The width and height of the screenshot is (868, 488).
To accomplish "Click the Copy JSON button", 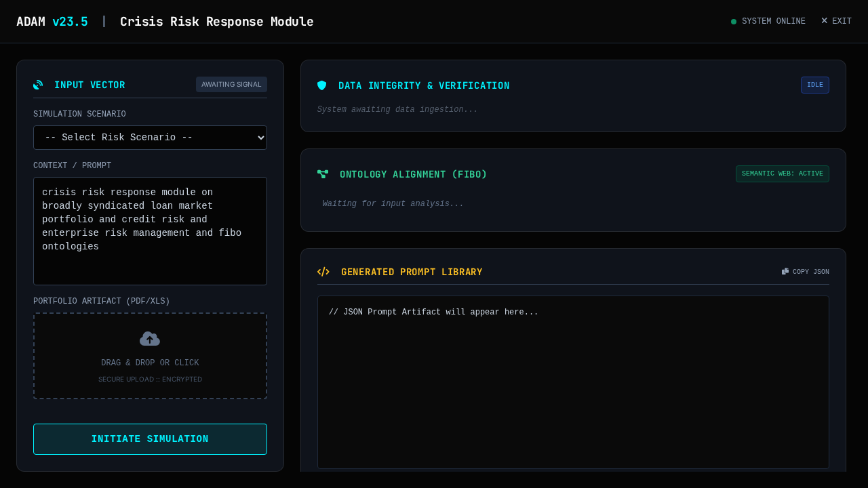I will coord(806,272).
